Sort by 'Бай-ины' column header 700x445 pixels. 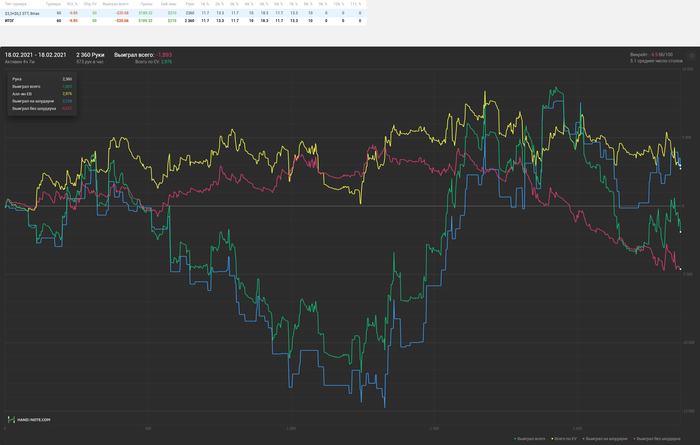pyautogui.click(x=169, y=4)
